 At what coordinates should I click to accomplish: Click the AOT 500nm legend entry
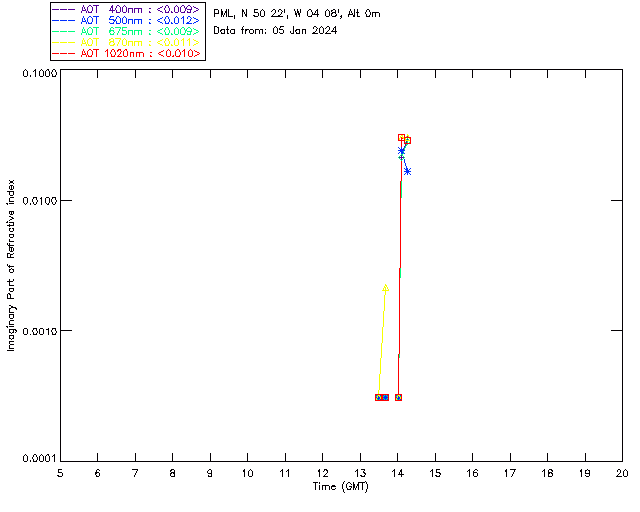[x=127, y=20]
